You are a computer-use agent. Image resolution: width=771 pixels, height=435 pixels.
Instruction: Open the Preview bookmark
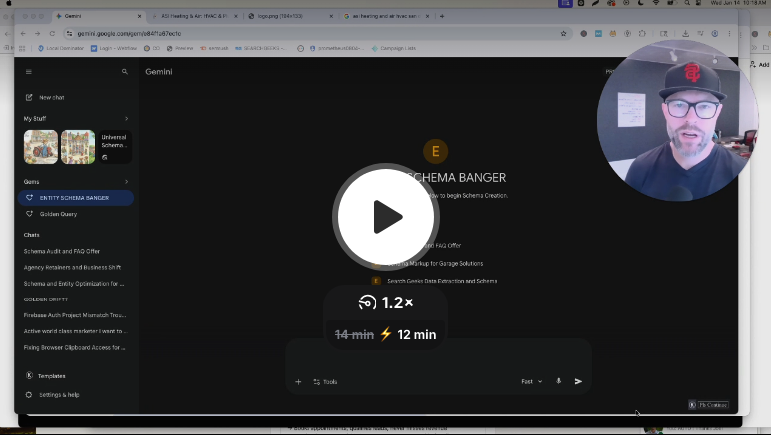click(x=180, y=48)
